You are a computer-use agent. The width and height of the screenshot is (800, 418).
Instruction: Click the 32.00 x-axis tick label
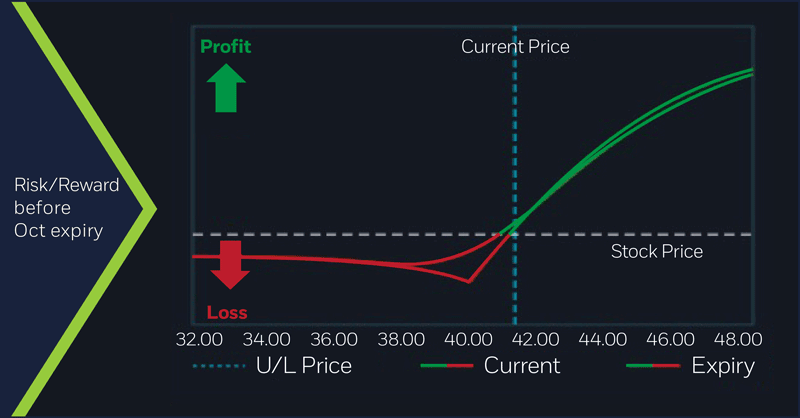(198, 338)
